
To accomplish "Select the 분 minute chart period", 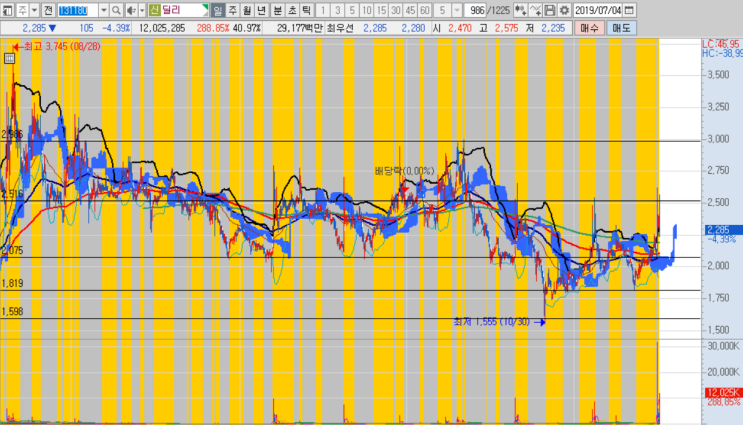I will (x=278, y=10).
